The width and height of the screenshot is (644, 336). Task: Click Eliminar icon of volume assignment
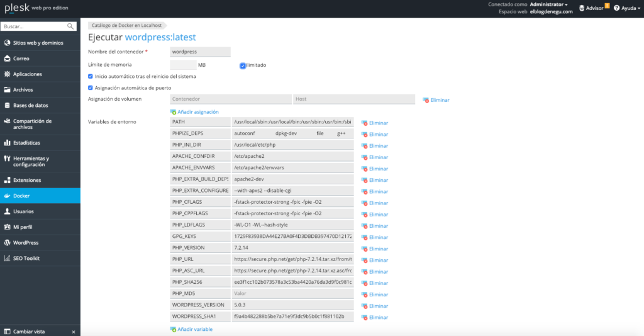(x=426, y=100)
